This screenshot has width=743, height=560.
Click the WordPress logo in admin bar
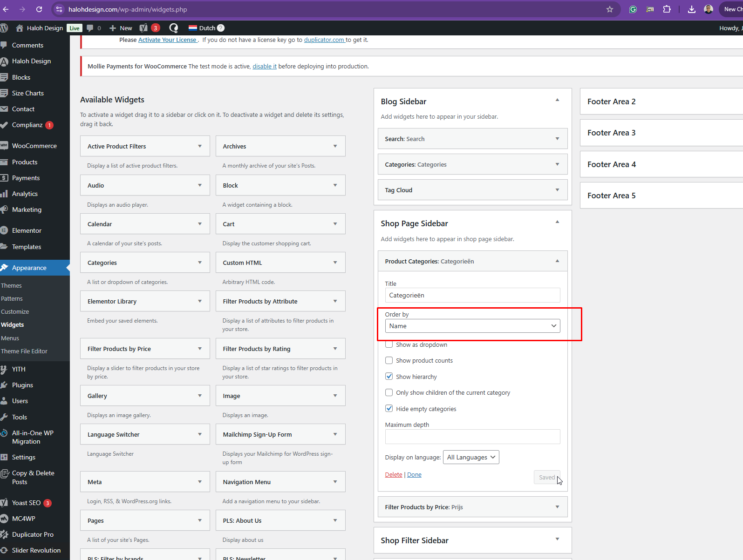pyautogui.click(x=4, y=28)
